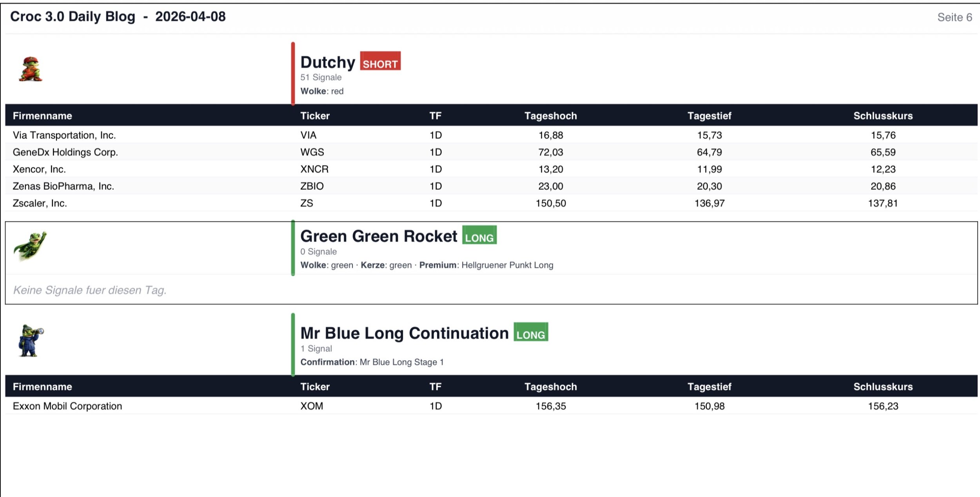This screenshot has width=980, height=497.
Task: Click Firmenname header in Dutchy table
Action: (x=42, y=116)
